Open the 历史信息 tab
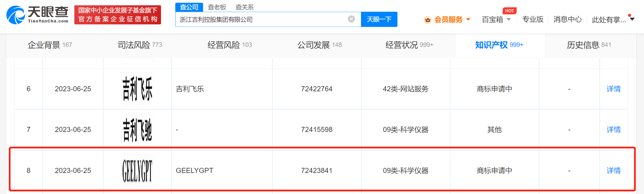 tap(589, 45)
